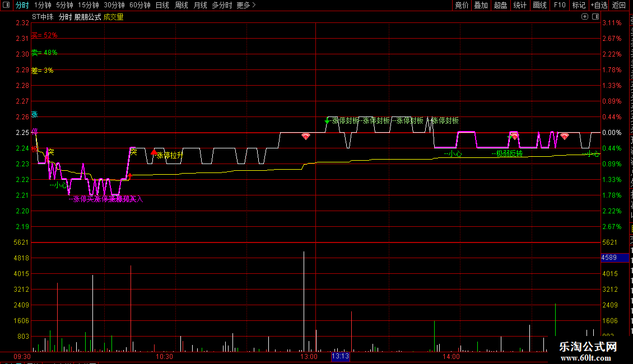633x364 pixels.
Task: Click the green down arrow at 涨停封板
Action: point(327,120)
